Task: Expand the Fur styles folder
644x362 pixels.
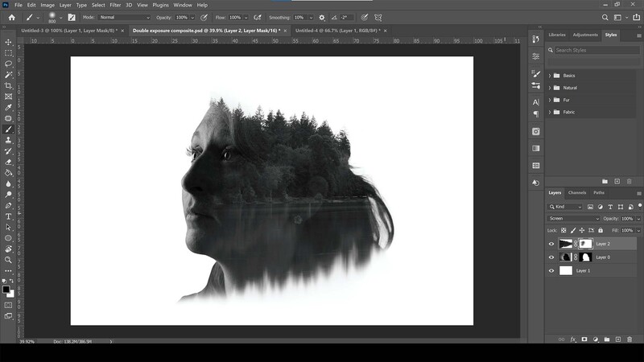Action: pos(550,100)
